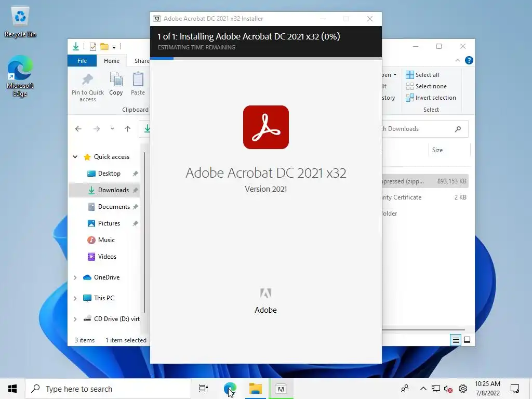Open recent locations dropdown arrow

pos(112,129)
